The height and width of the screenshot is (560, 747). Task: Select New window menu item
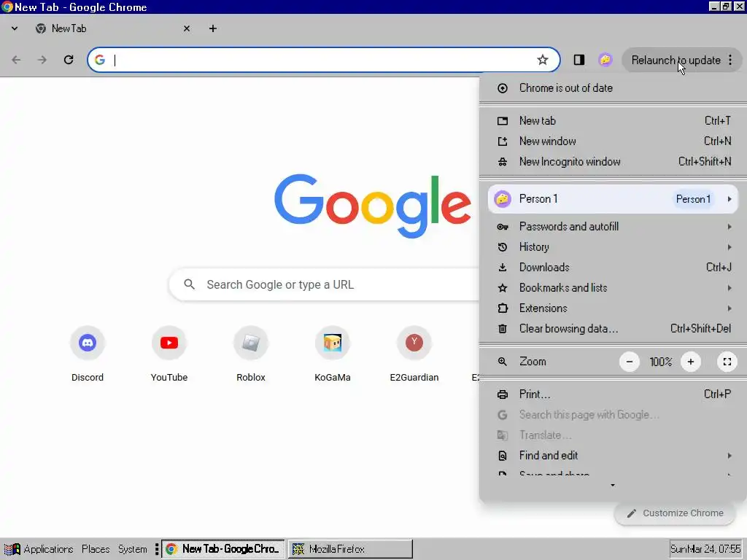point(613,141)
